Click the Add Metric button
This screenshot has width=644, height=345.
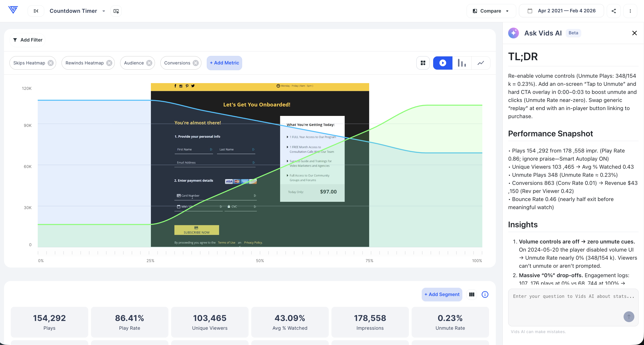(x=224, y=63)
